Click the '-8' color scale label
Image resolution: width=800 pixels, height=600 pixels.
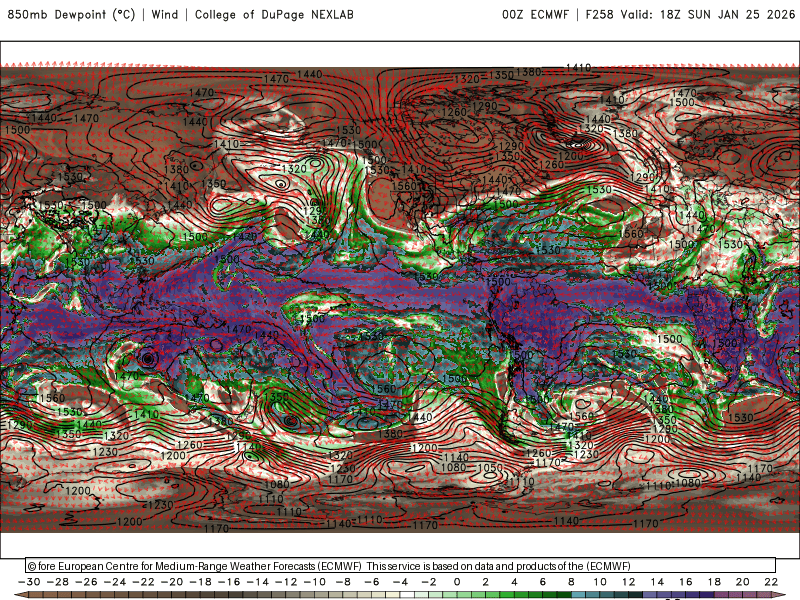343,582
